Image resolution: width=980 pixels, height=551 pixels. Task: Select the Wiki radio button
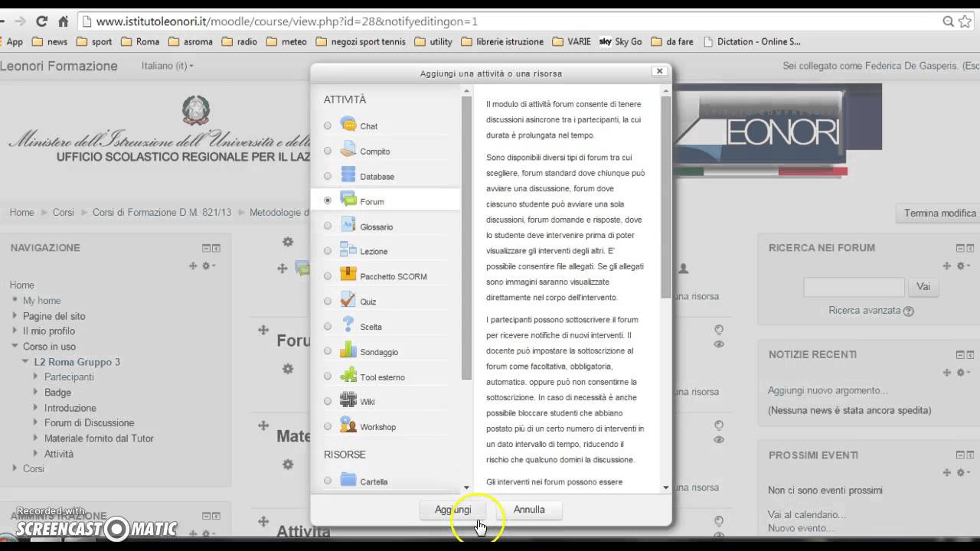(x=328, y=401)
